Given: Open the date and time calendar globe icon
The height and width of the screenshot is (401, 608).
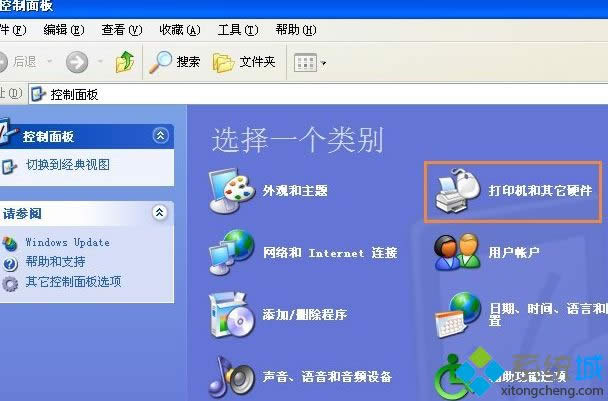Looking at the screenshot, I should (x=458, y=315).
